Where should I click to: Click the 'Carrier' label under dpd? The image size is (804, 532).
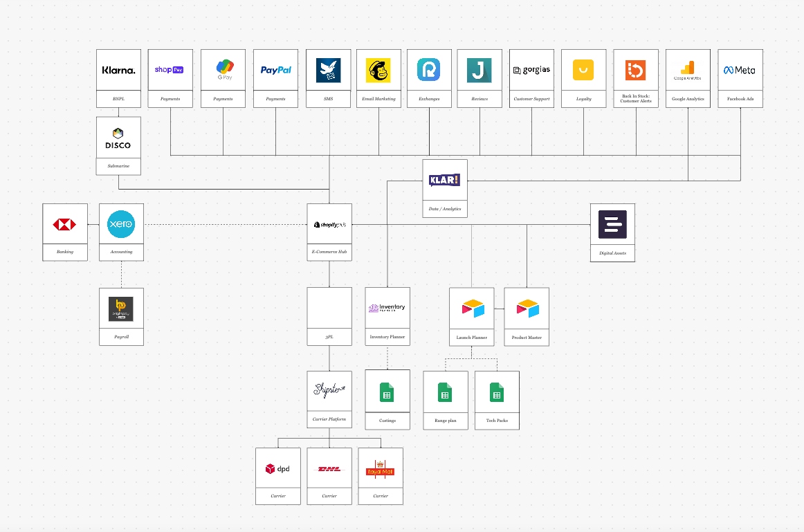click(x=278, y=496)
